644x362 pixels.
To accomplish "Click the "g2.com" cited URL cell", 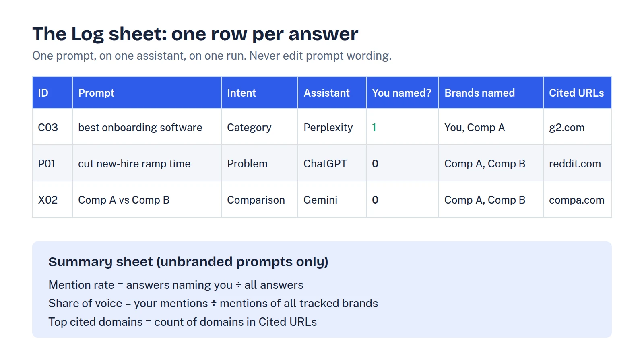I will point(578,127).
